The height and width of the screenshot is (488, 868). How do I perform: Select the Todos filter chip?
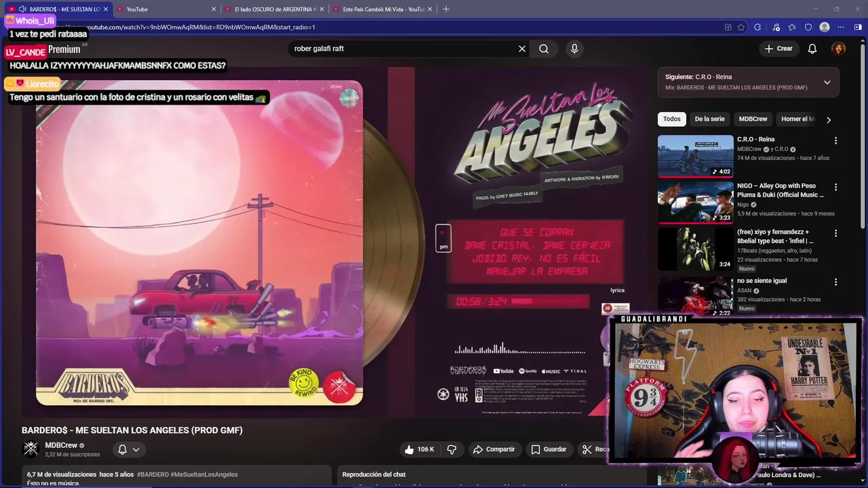click(x=672, y=119)
